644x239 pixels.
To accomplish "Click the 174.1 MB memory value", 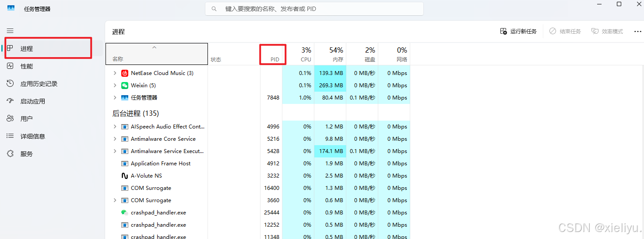I will click(x=331, y=151).
